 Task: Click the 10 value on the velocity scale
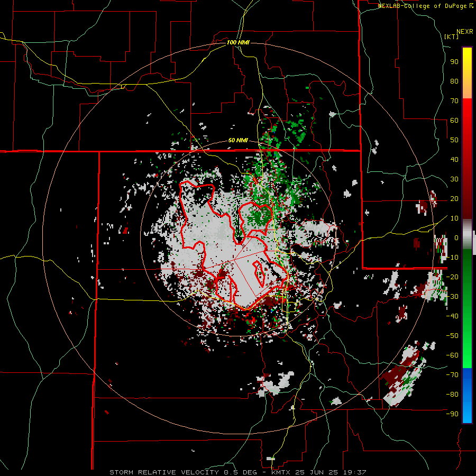[x=454, y=218]
